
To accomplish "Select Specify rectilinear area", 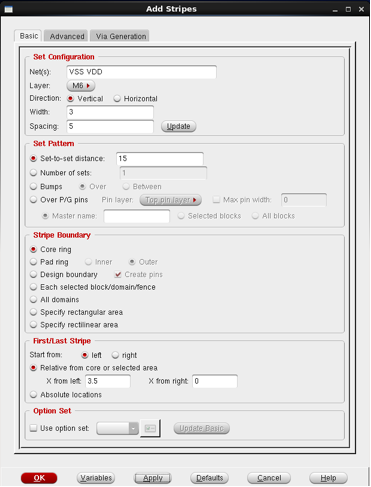I will (x=33, y=325).
